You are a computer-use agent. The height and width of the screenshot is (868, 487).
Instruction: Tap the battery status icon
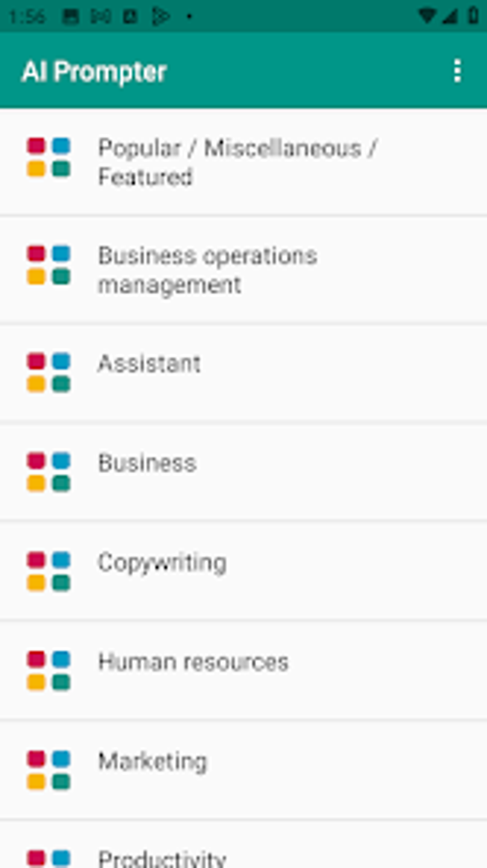click(473, 16)
